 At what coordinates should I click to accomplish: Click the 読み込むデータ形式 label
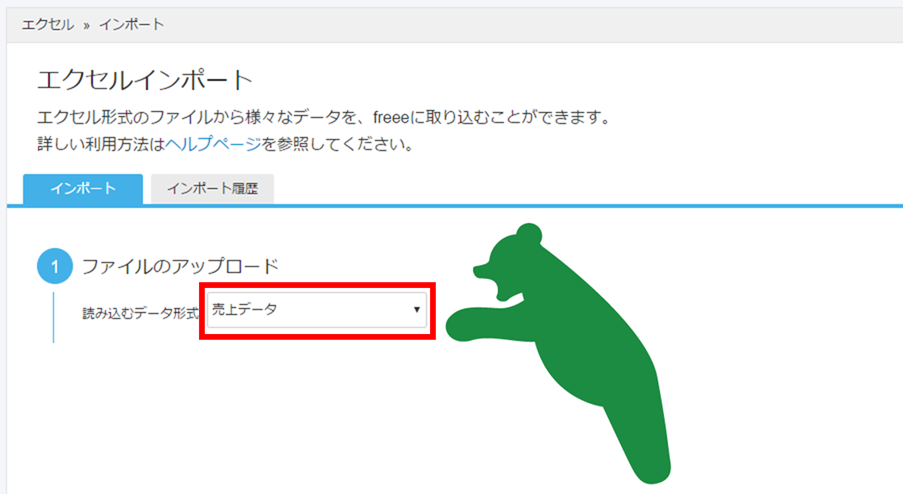(141, 313)
